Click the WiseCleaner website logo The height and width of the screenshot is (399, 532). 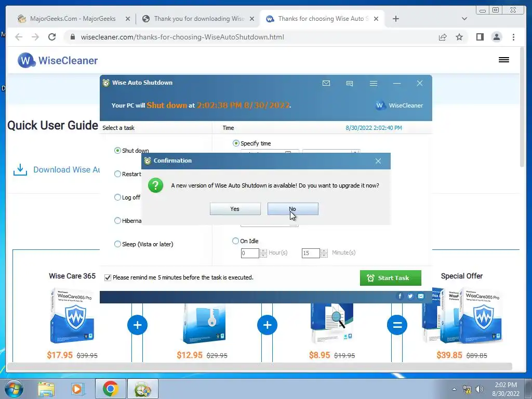pyautogui.click(x=58, y=60)
